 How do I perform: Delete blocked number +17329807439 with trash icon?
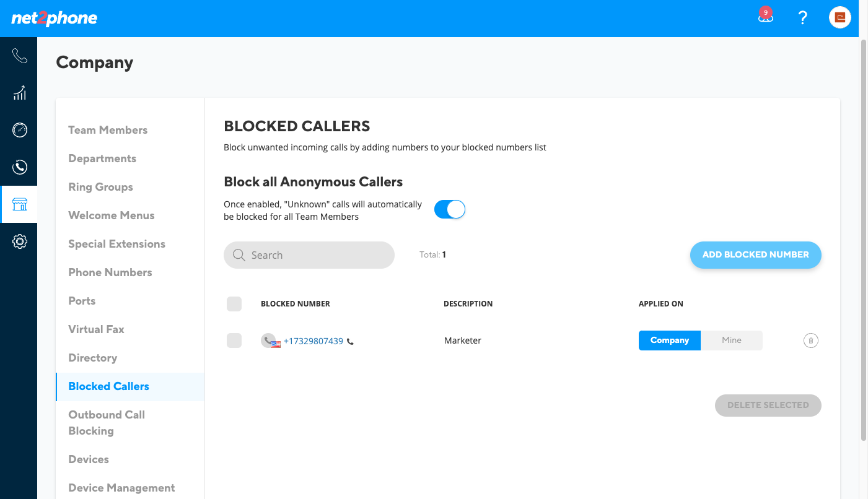(x=810, y=340)
